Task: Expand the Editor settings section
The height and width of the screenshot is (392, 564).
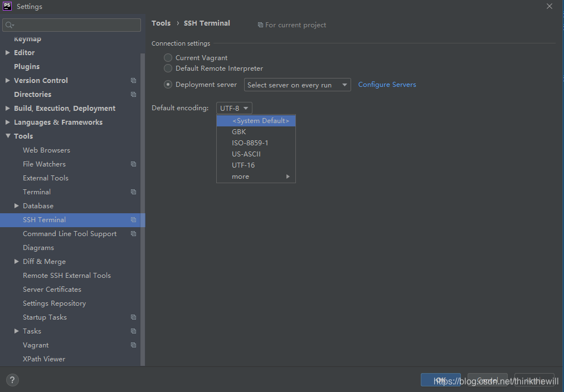Action: coord(8,52)
